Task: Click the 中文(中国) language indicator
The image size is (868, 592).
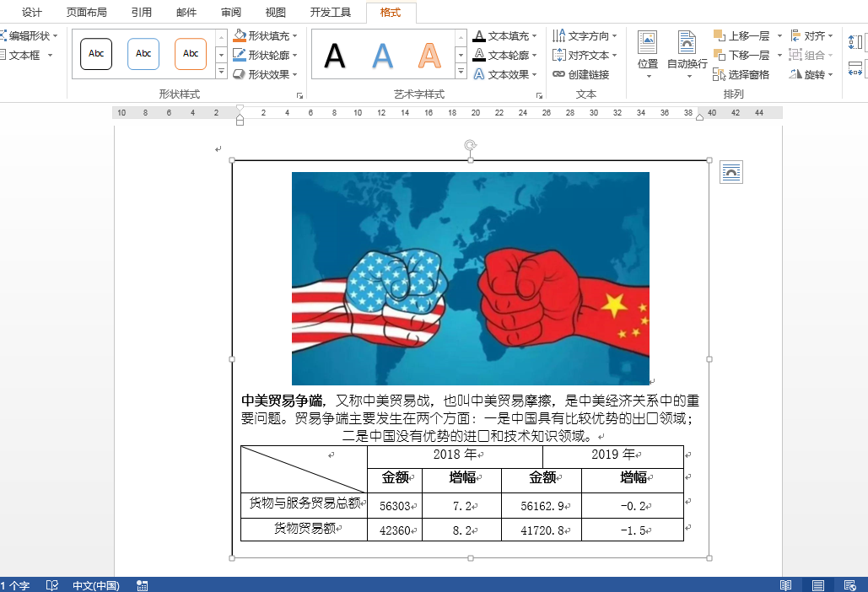Action: [96, 585]
